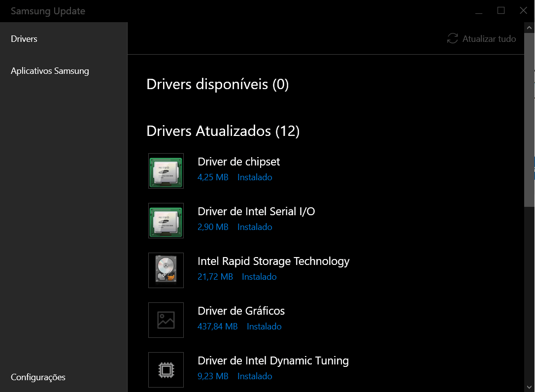Click the scrollbar down arrow
The width and height of the screenshot is (535, 392).
click(529, 387)
